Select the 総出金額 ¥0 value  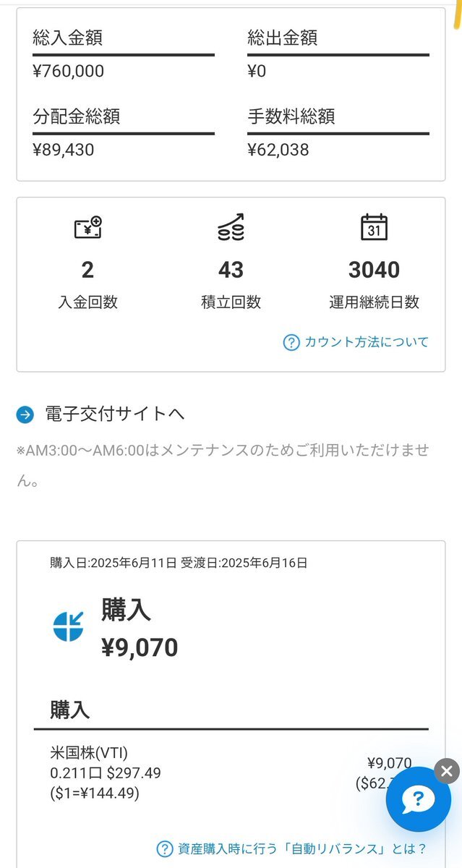pos(257,71)
